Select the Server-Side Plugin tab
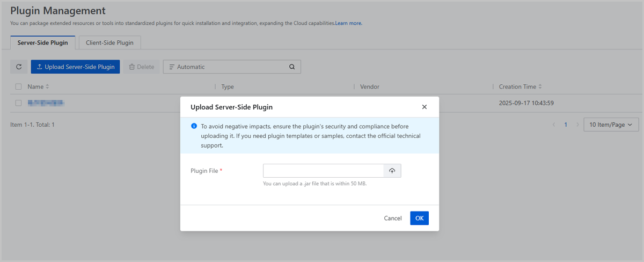This screenshot has height=262, width=644. (x=42, y=42)
